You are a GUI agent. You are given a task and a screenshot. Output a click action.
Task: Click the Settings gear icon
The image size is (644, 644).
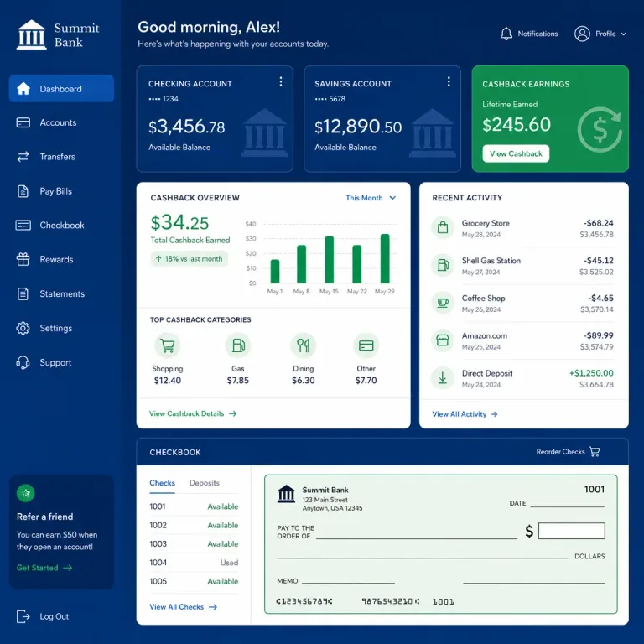(23, 328)
